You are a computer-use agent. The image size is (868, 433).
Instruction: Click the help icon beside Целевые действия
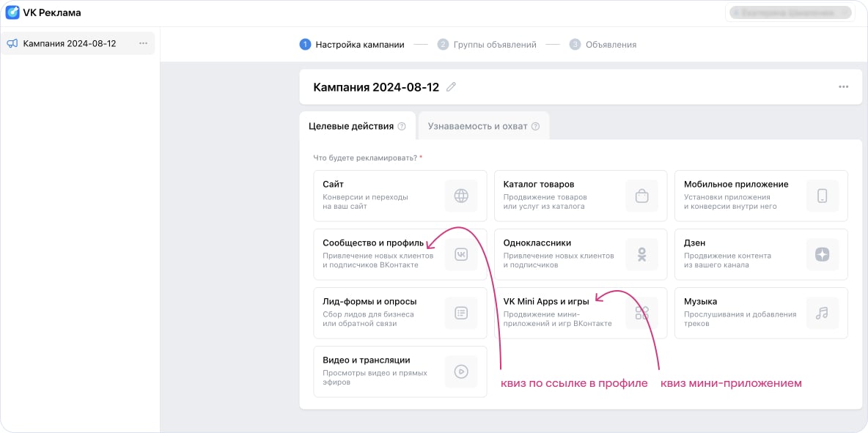(x=400, y=125)
